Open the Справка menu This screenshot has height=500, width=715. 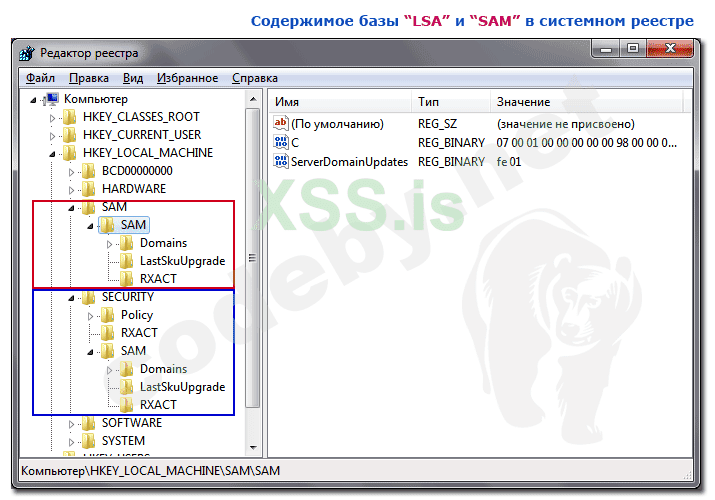tap(254, 78)
